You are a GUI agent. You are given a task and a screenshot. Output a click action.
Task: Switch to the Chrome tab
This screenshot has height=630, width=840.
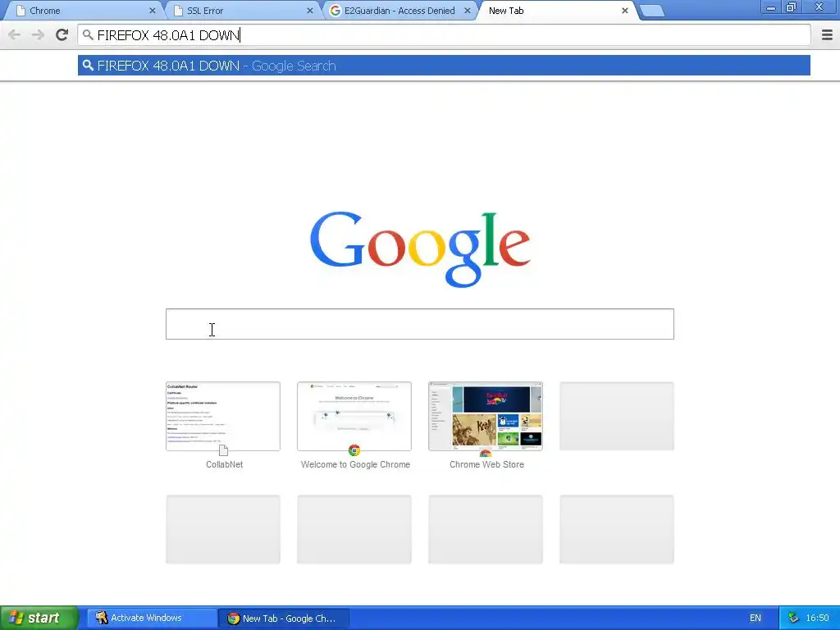point(83,11)
